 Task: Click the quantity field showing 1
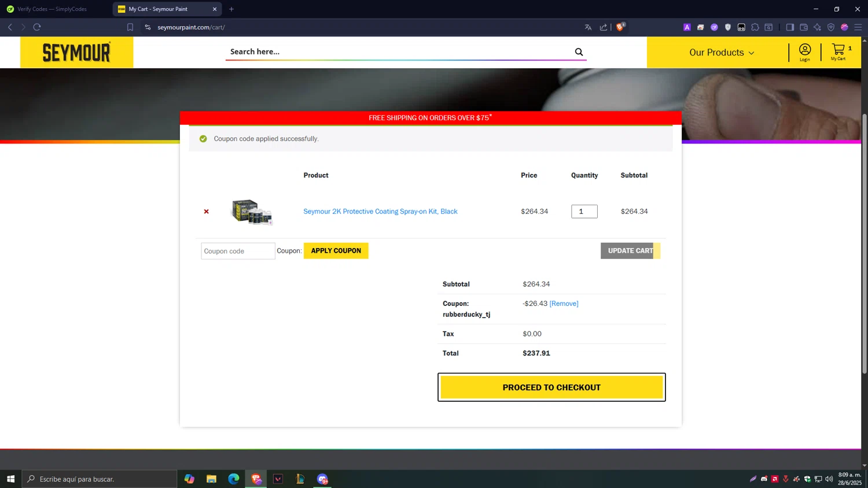pos(584,212)
